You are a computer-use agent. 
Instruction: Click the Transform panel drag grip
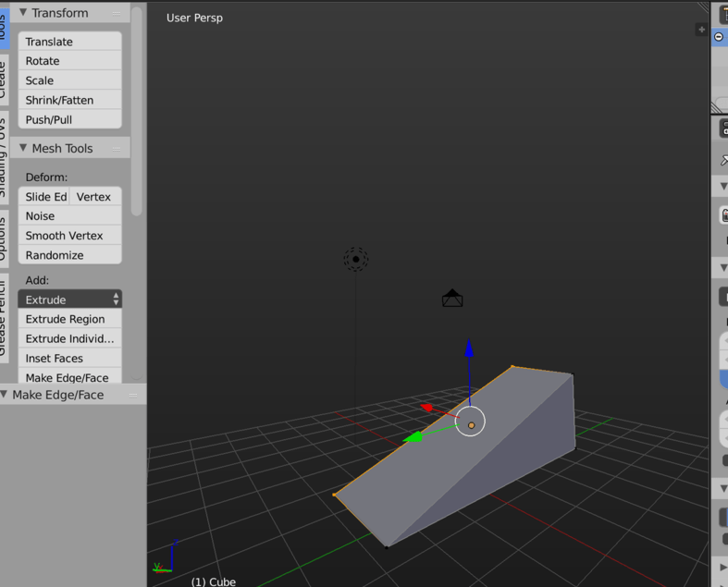pyautogui.click(x=117, y=14)
